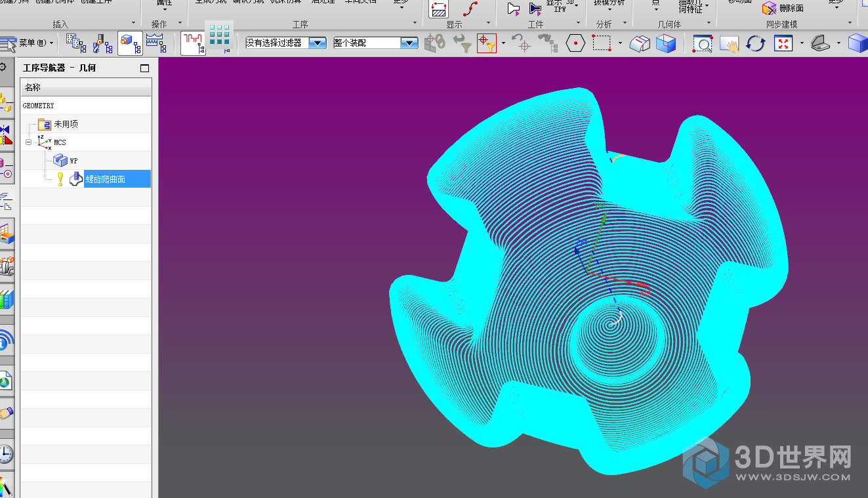
Task: Click the grey wedge view orientation icon
Action: click(x=821, y=44)
